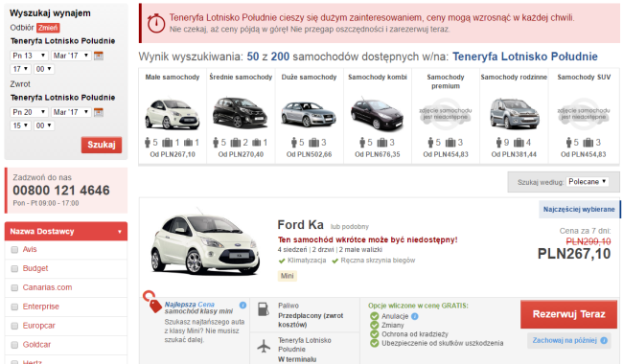Tick the Canarias.com supplier checkbox
The height and width of the screenshot is (364, 623).
[x=14, y=287]
